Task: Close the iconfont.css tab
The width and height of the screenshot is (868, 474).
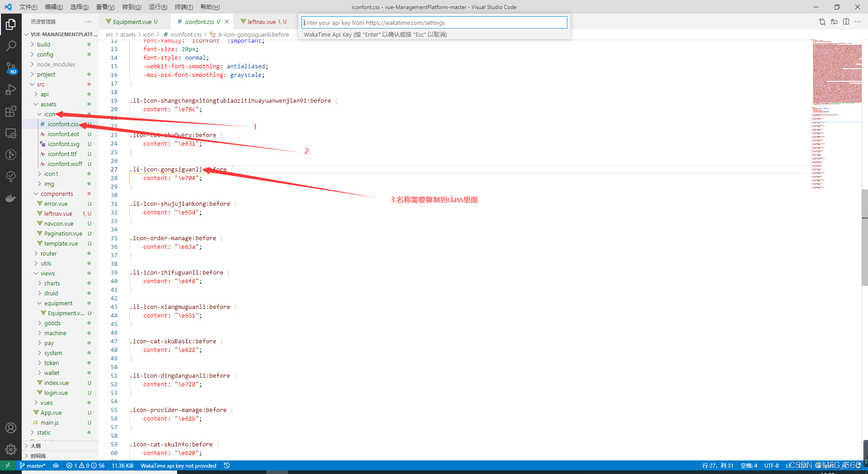Action: coord(226,22)
